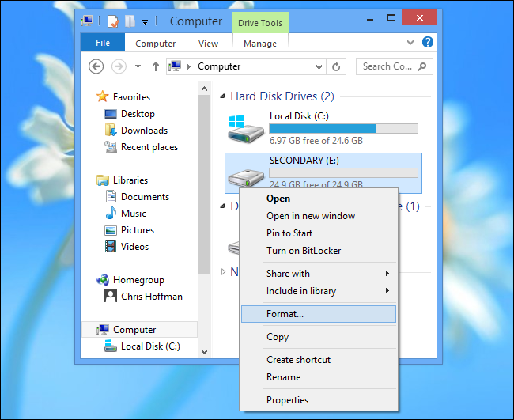
Task: Open Downloads in the navigation pane
Action: click(x=144, y=131)
